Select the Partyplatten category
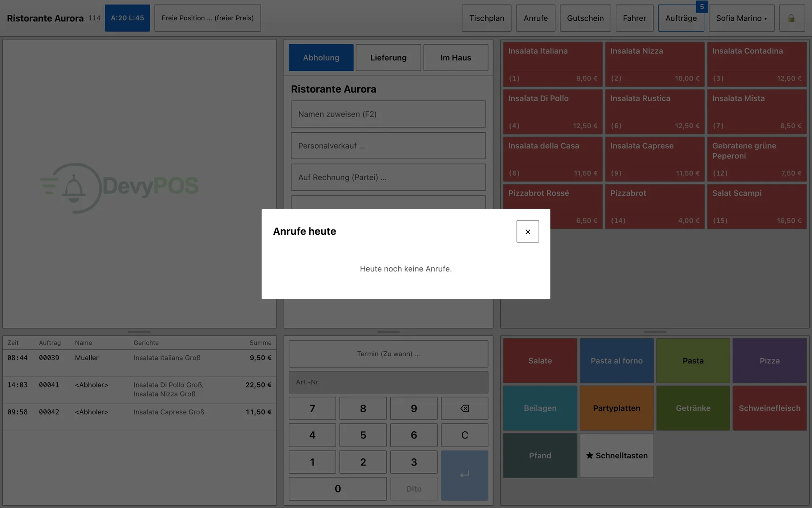 coord(616,408)
